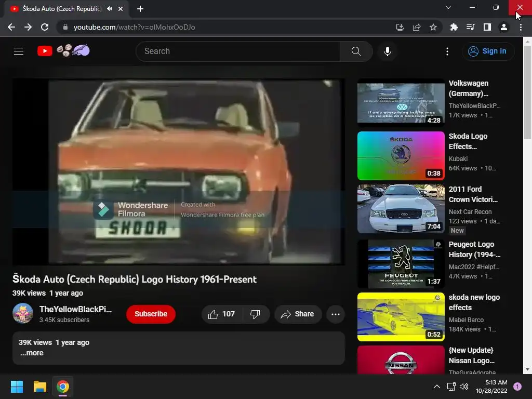
Task: Click the Peugeot Logo History title
Action: [x=474, y=249]
